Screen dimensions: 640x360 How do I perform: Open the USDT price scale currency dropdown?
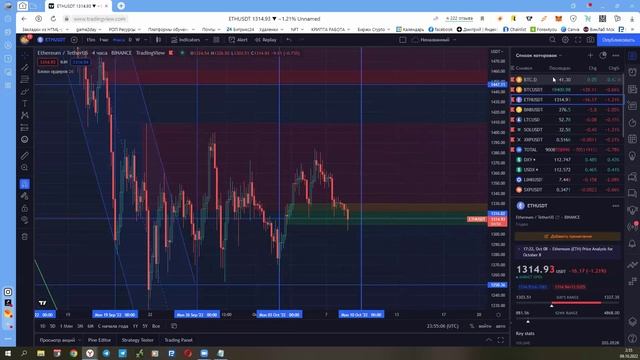point(497,52)
